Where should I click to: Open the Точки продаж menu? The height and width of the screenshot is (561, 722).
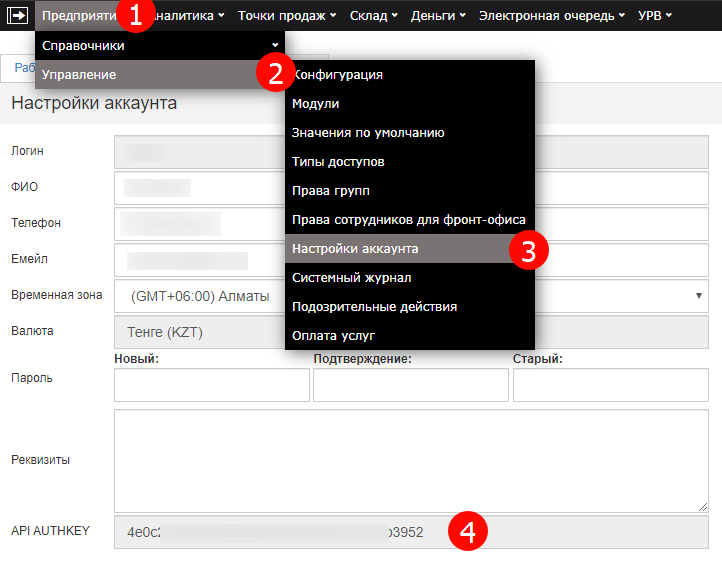[x=286, y=15]
